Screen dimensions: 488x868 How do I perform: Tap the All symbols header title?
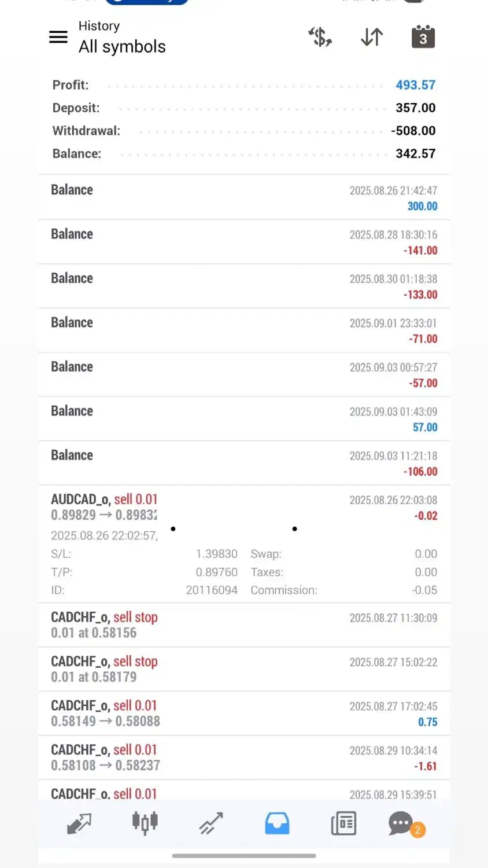(122, 46)
